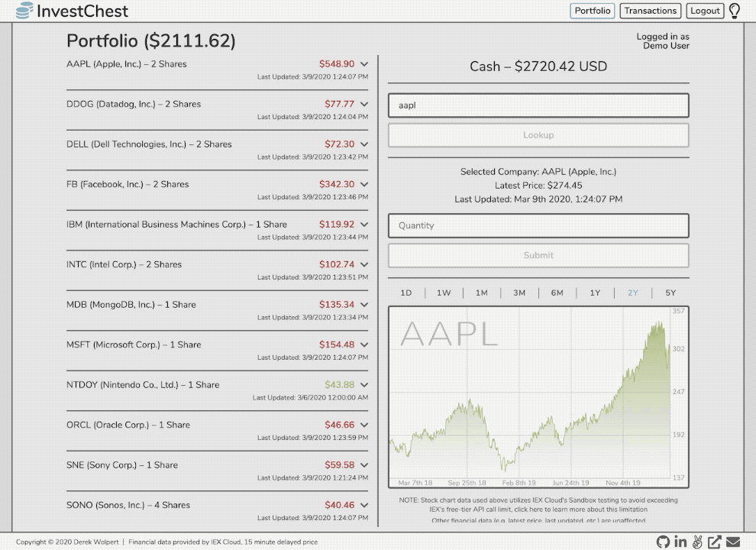The width and height of the screenshot is (756, 550).
Task: Click the Logged in as Demo User text
Action: click(663, 41)
